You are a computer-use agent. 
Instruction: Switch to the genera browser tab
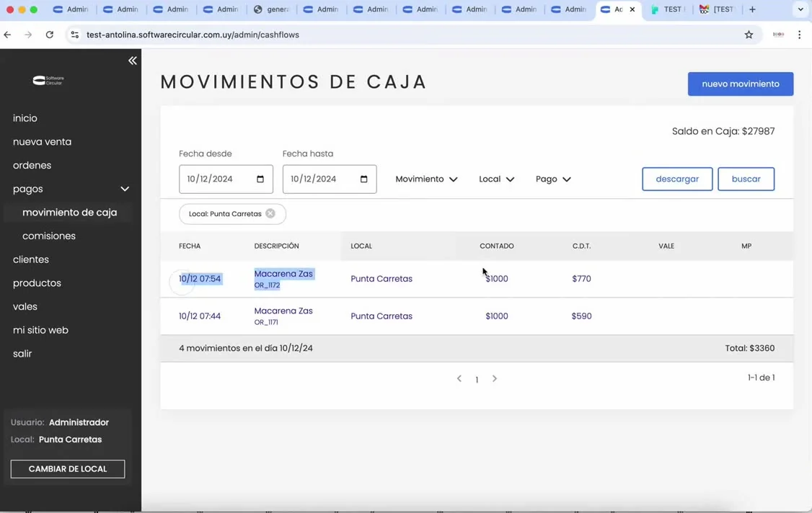pos(271,9)
